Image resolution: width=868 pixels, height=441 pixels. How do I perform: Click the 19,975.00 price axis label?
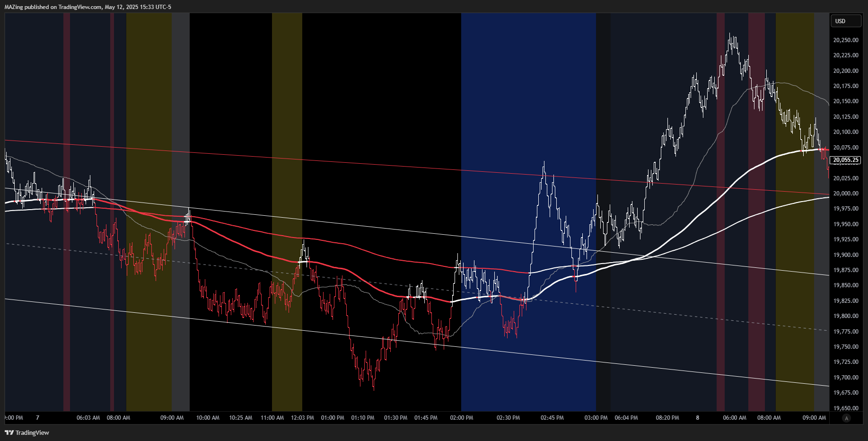click(846, 209)
